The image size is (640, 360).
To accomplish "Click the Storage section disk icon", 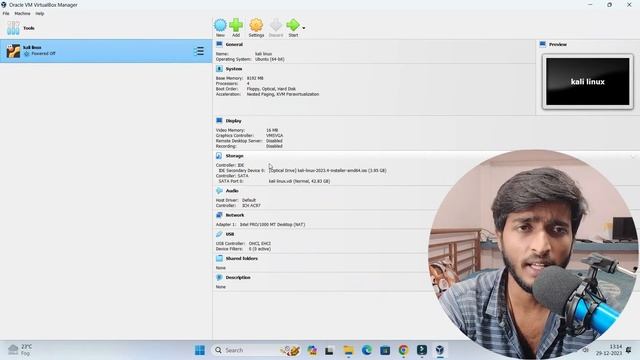I will [219, 156].
